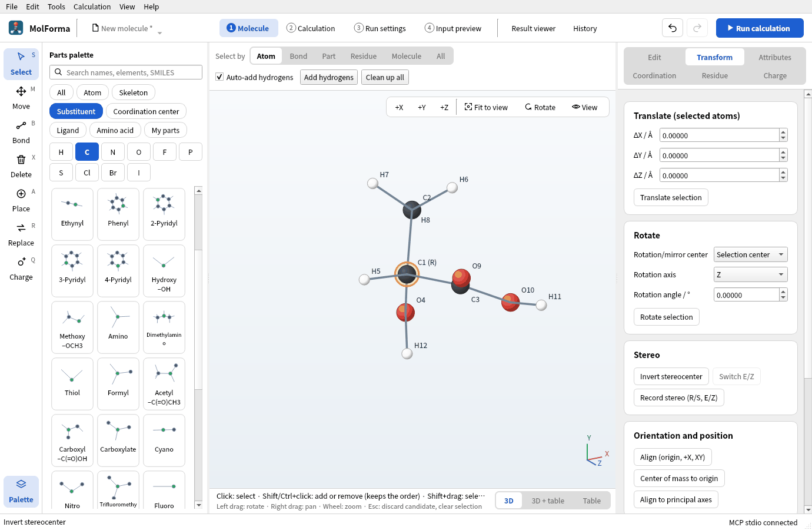
Task: Pick the Ethynyl part from palette
Action: pos(72,214)
